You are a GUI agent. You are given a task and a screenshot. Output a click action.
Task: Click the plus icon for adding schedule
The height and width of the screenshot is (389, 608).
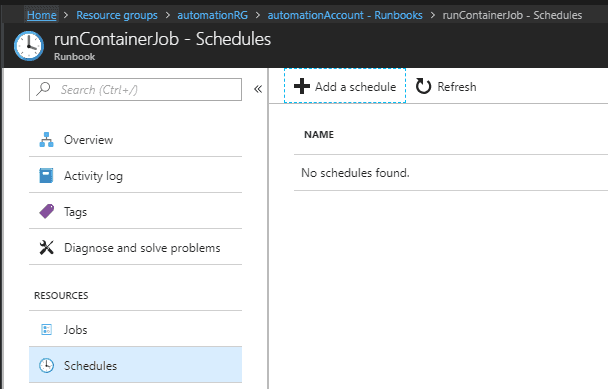(x=302, y=86)
